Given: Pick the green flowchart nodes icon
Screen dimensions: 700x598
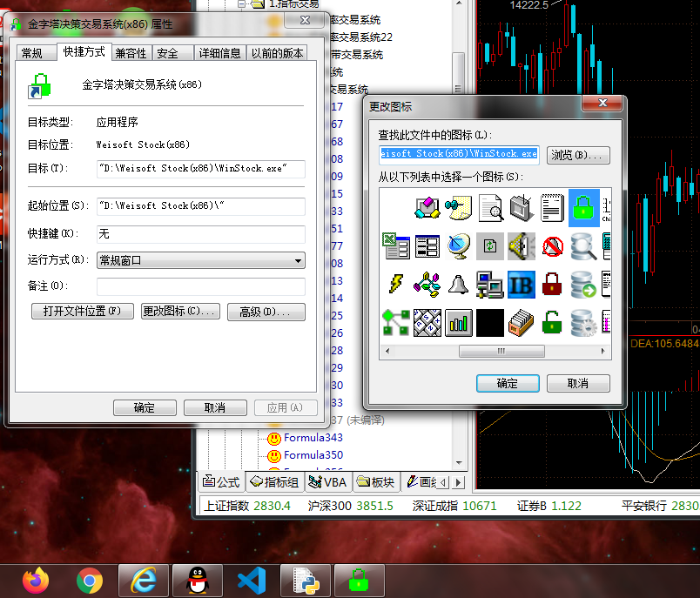Looking at the screenshot, I should coord(396,323).
